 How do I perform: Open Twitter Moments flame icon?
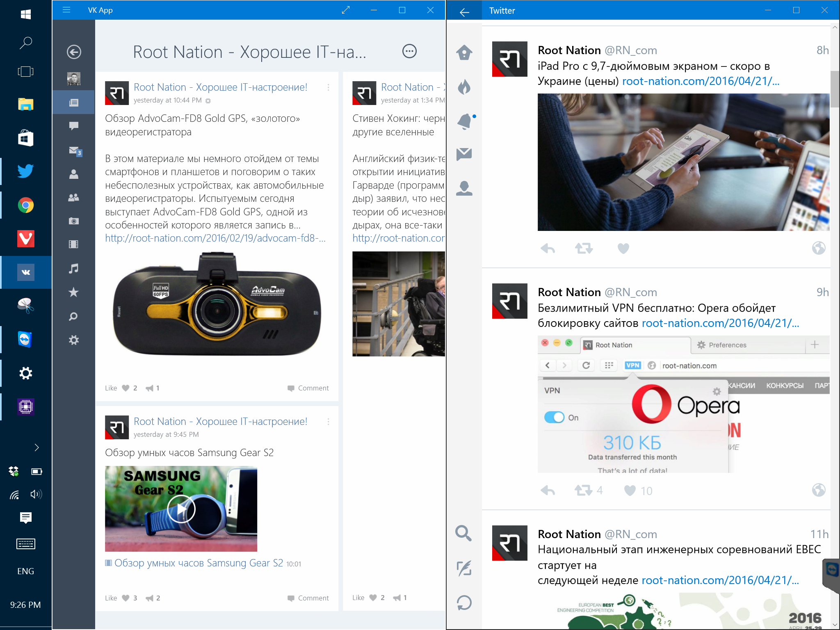tap(464, 87)
